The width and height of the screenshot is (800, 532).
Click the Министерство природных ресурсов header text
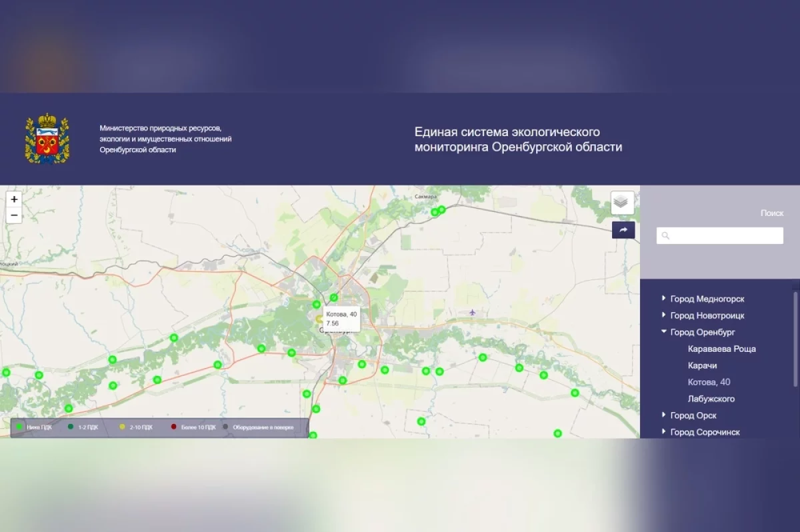click(165, 139)
